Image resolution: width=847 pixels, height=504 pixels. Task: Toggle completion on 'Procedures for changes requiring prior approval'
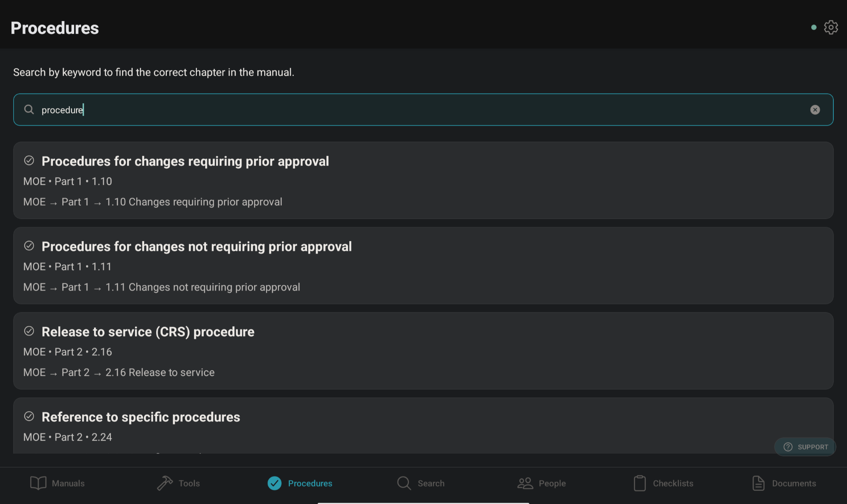point(29,161)
